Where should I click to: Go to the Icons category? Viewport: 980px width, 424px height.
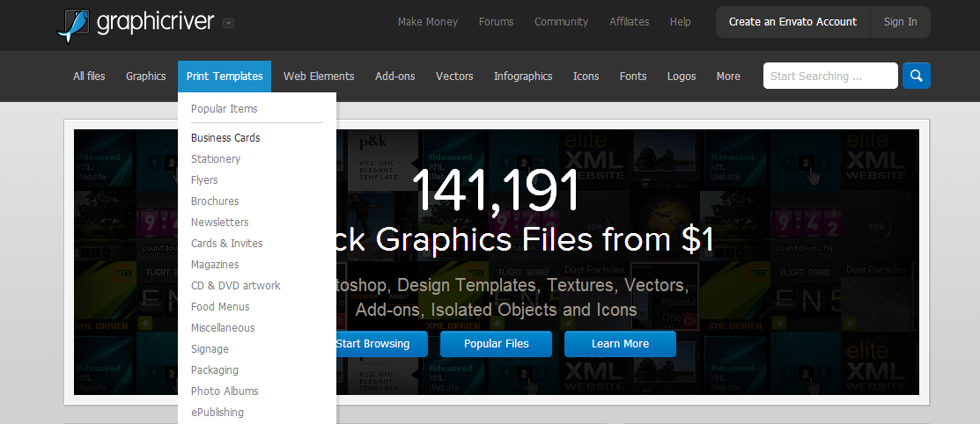coord(586,77)
